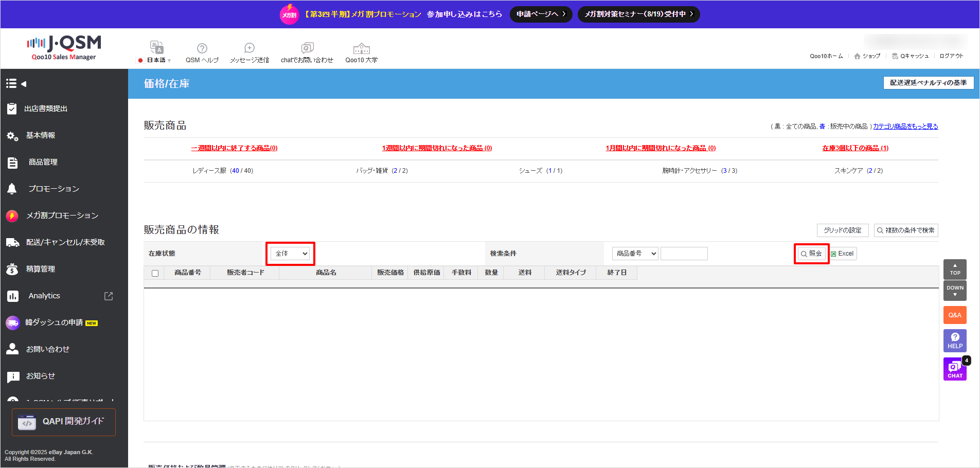This screenshot has height=468, width=980.
Task: Open the QAPI 開発ガイド banner
Action: click(64, 422)
